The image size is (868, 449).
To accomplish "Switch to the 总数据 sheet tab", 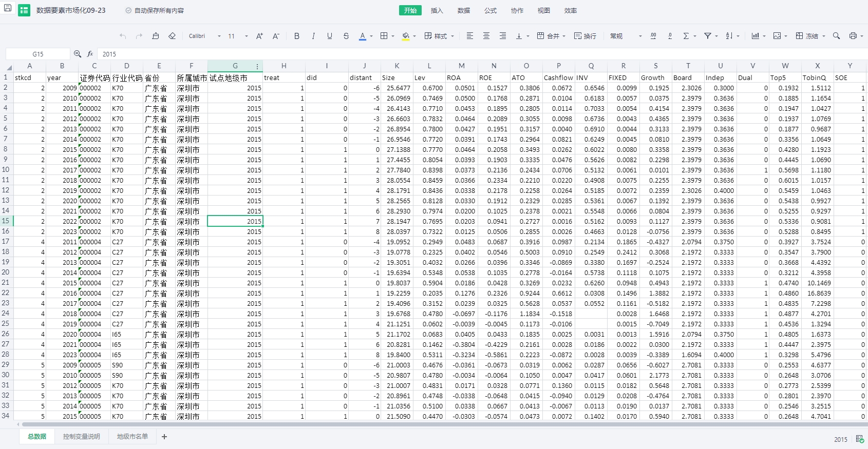I will pos(37,437).
